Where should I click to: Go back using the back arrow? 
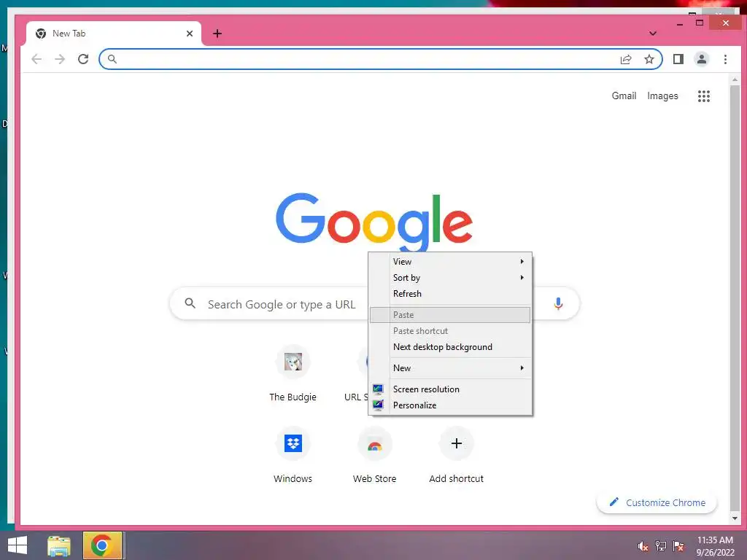coord(36,59)
